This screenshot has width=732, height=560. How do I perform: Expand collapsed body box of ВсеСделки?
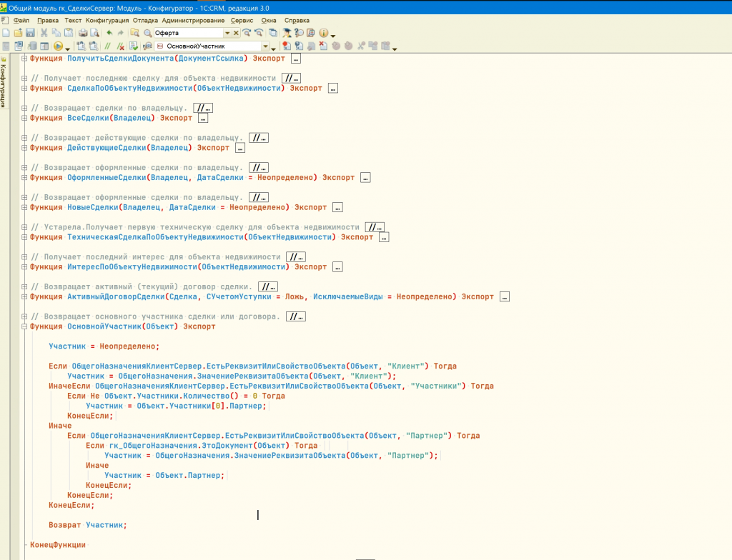[x=202, y=118]
